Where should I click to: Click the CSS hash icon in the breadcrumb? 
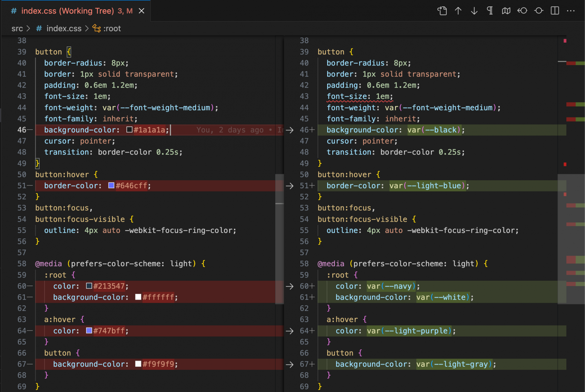[39, 28]
